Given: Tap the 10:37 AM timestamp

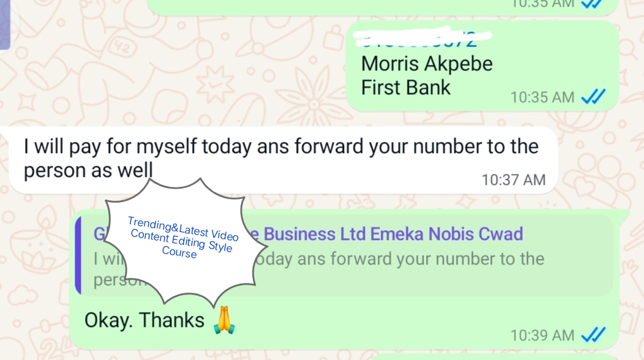Looking at the screenshot, I should [514, 179].
